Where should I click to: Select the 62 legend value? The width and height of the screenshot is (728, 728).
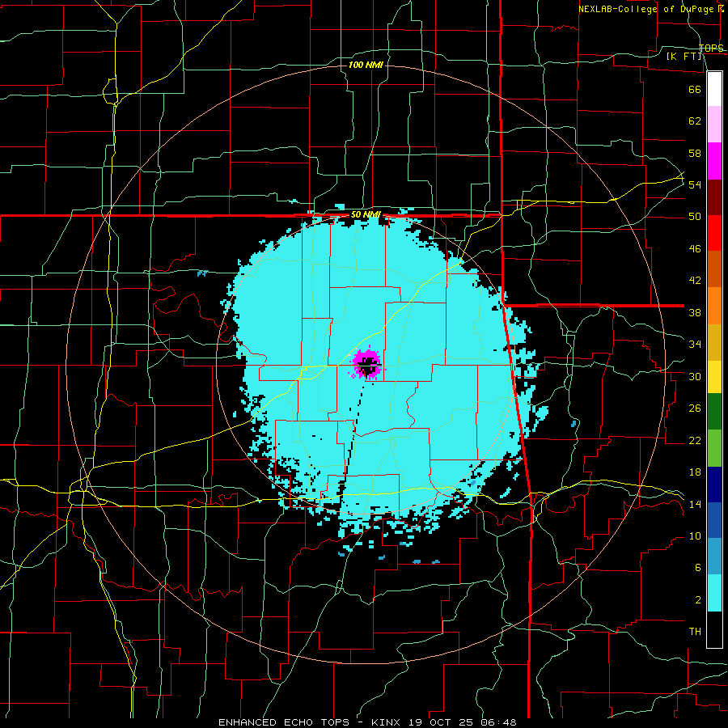point(695,121)
